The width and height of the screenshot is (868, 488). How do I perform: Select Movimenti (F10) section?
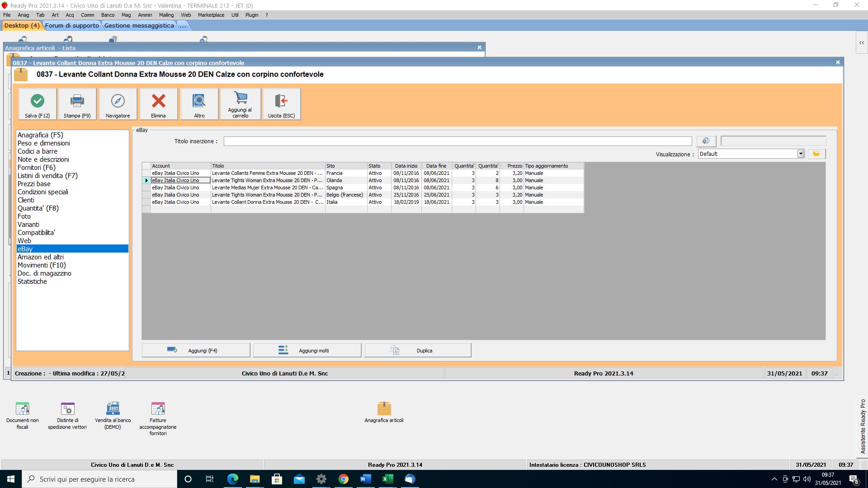pyautogui.click(x=72, y=265)
